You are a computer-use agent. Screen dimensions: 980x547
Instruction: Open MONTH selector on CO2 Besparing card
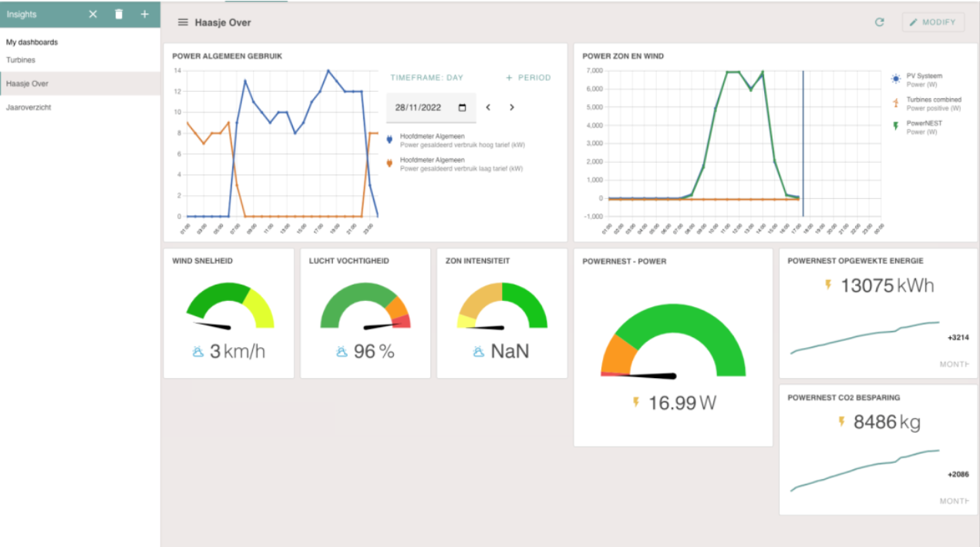954,501
